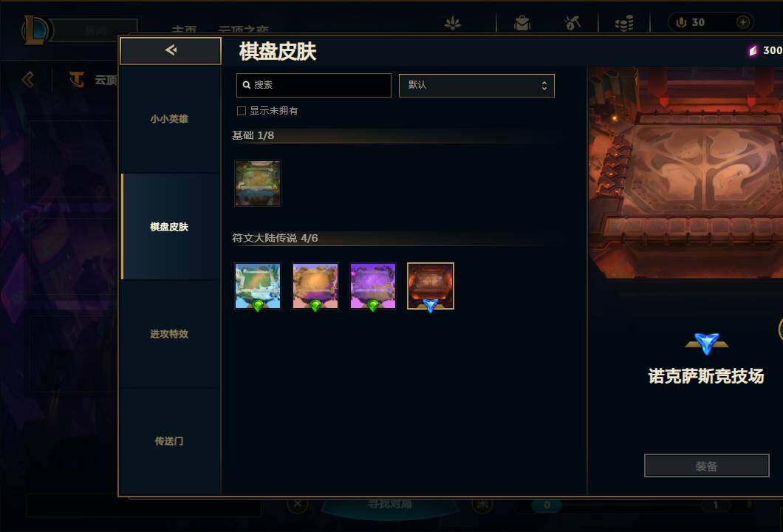Click the 装备 equip button
The image size is (783, 532).
coord(706,465)
